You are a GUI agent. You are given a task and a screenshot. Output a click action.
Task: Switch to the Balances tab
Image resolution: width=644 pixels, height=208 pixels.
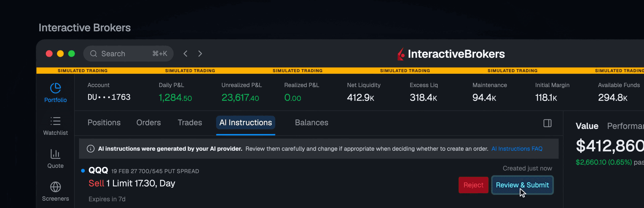pos(312,123)
